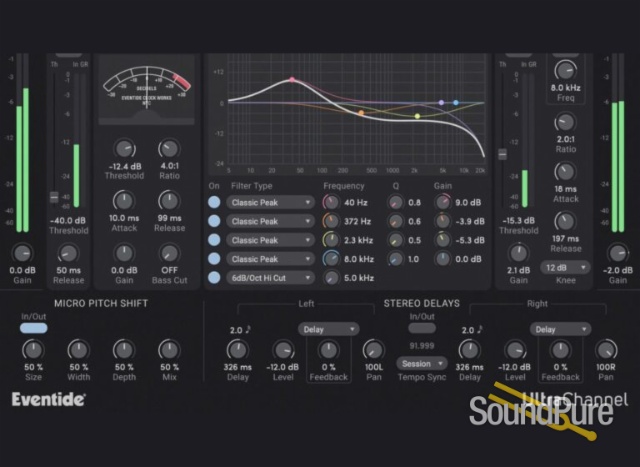Click the Left Delay time knob
The width and height of the screenshot is (640, 467).
point(238,350)
